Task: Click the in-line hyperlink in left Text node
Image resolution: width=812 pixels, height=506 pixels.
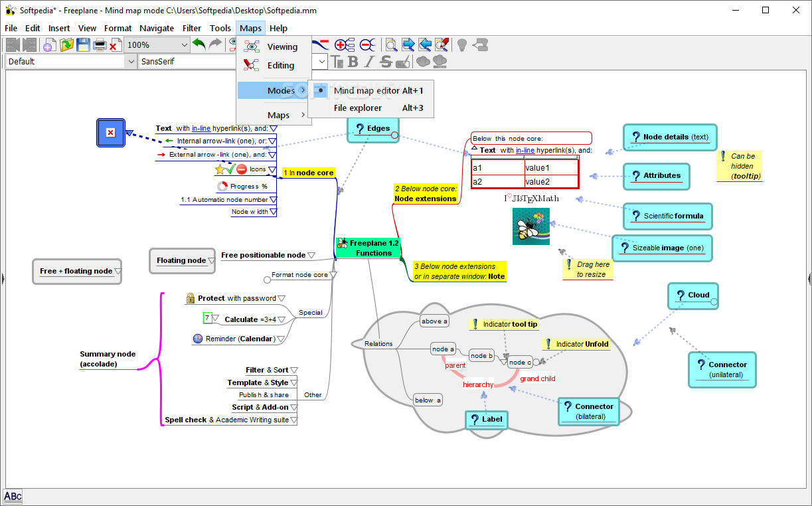Action: click(201, 128)
